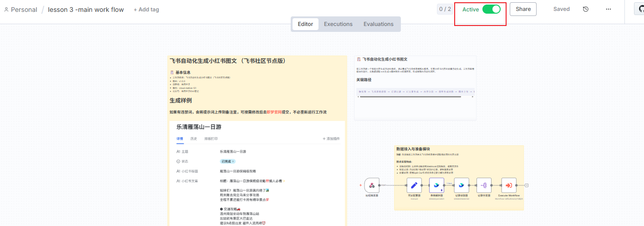Open the workflow history clock icon
Image resolution: width=644 pixels, height=226 pixels.
click(x=586, y=9)
